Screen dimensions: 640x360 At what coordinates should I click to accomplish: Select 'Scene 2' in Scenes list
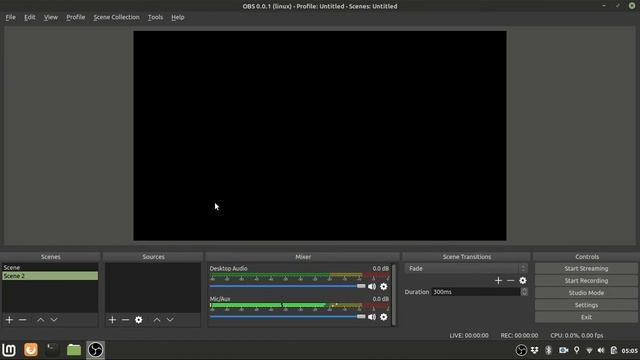[x=50, y=276]
